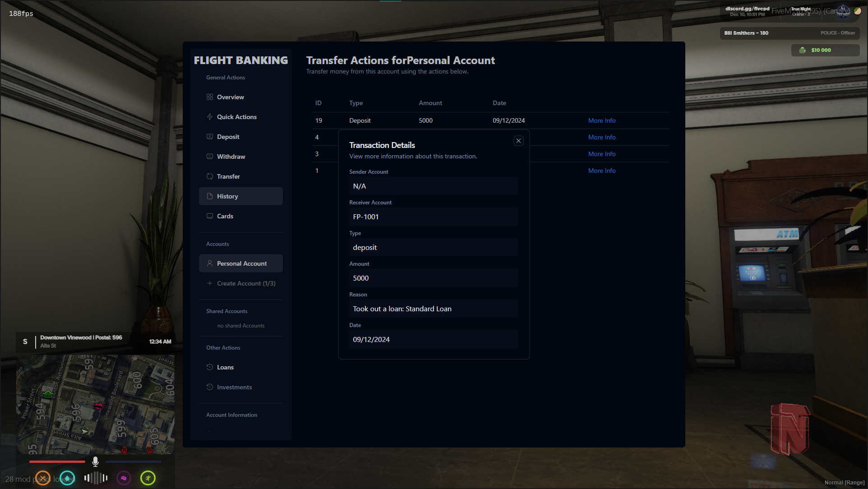Viewport: 868px width, 489px height.
Task: Select Personal Account in sidebar
Action: tap(241, 263)
